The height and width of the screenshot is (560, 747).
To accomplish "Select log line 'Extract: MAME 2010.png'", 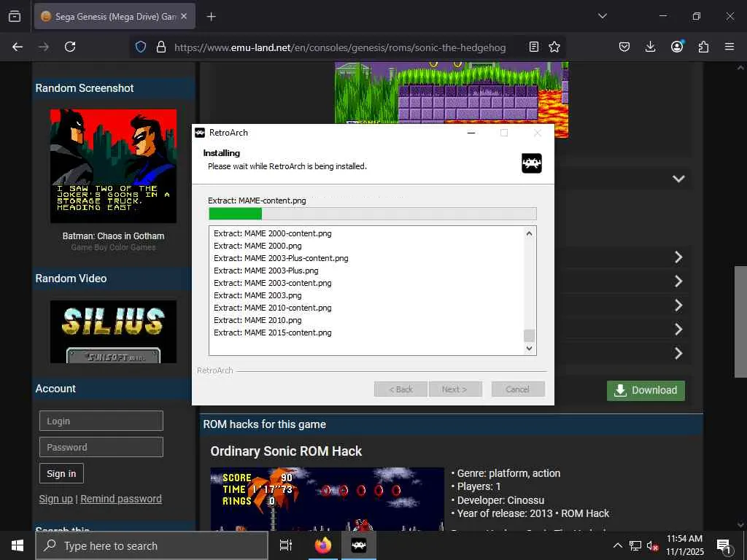I will (258, 320).
